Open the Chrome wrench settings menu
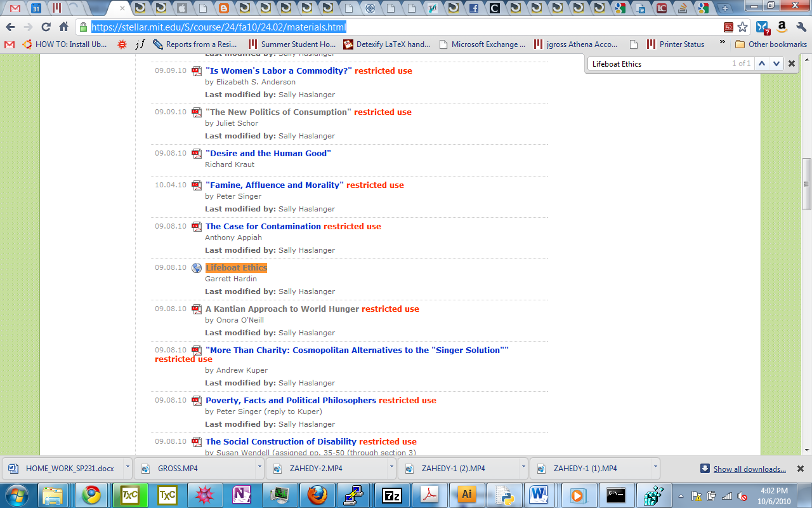Viewport: 812px width, 508px height. [801, 27]
